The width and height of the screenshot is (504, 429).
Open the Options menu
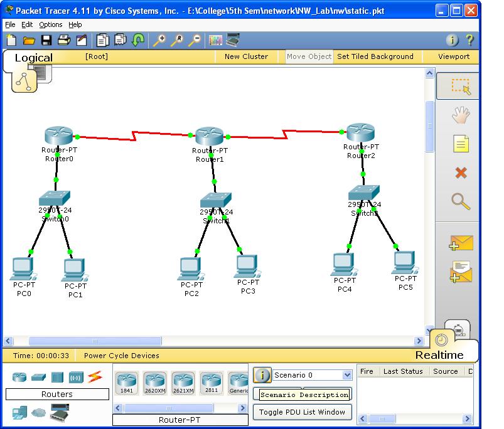pos(50,24)
